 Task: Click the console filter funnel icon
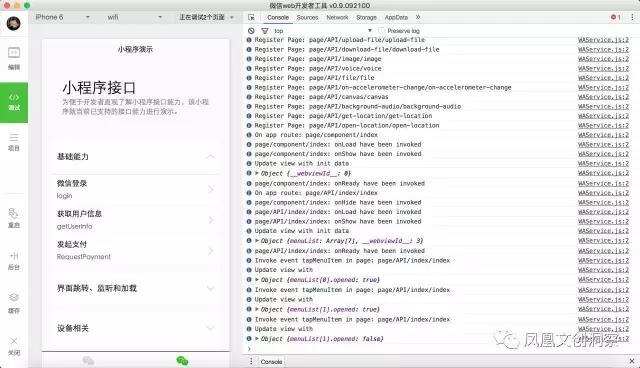pos(265,31)
